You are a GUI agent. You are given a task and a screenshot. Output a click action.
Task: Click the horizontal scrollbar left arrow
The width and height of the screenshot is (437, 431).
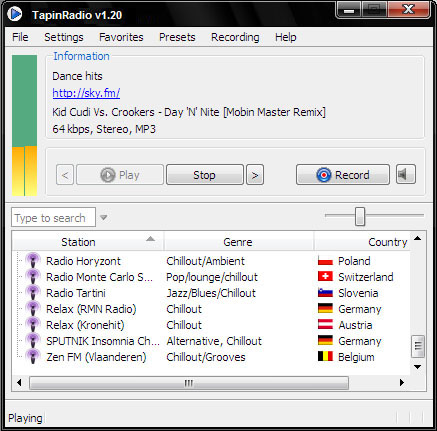(19, 382)
